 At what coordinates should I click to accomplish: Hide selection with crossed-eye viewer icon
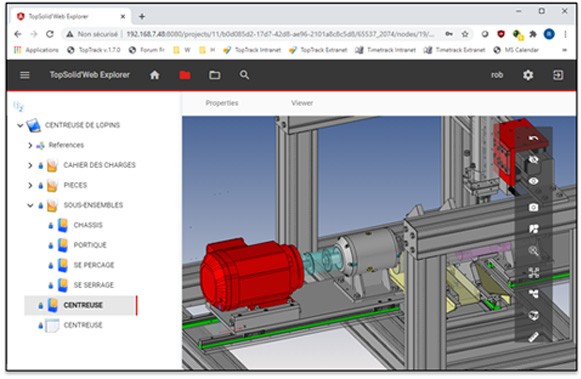coord(534,160)
